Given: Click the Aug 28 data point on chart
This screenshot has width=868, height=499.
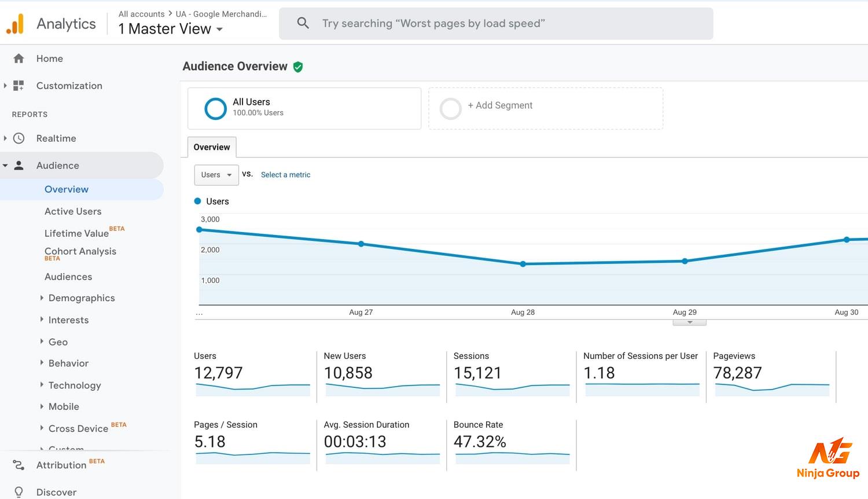Looking at the screenshot, I should (523, 264).
